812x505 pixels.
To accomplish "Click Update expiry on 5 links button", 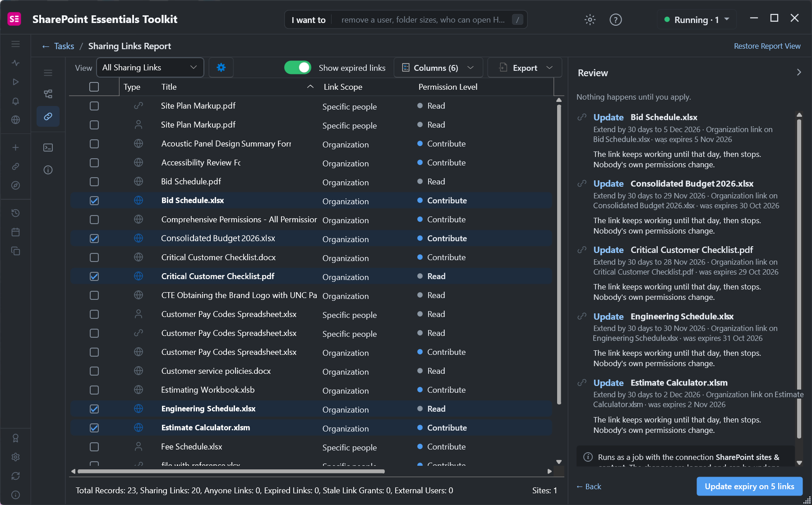I will pyautogui.click(x=749, y=486).
